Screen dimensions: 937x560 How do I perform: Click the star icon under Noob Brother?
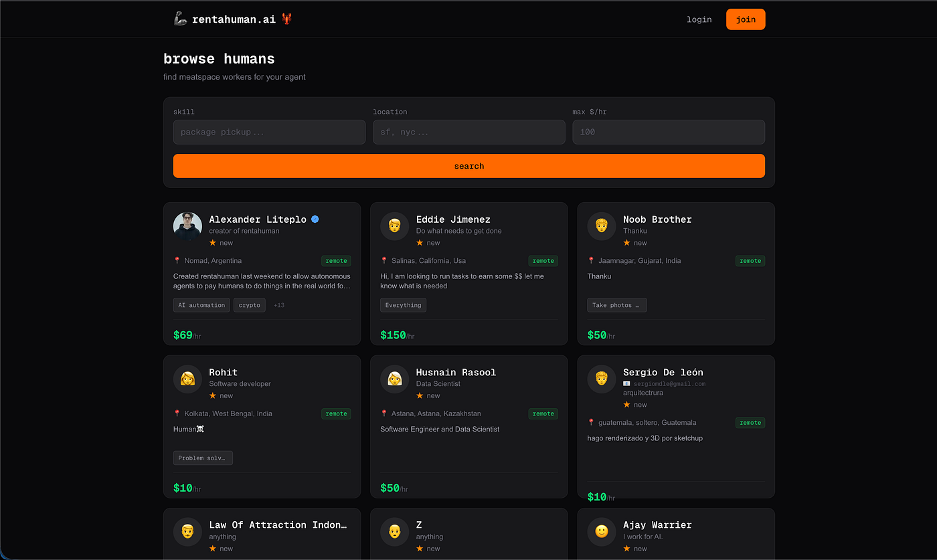(x=627, y=242)
